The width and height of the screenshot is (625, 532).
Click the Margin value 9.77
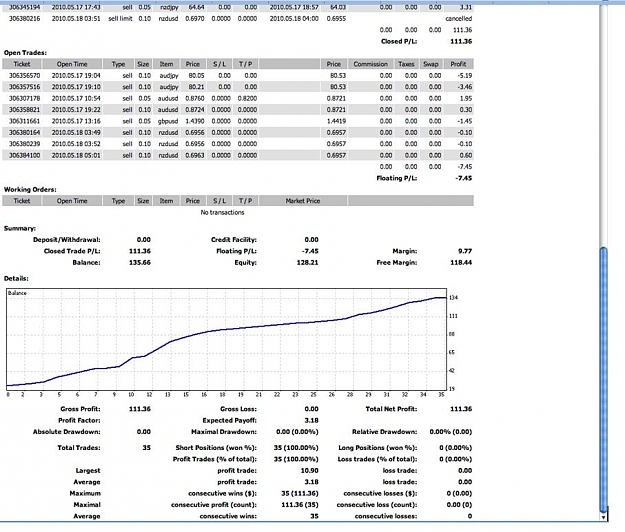[465, 251]
